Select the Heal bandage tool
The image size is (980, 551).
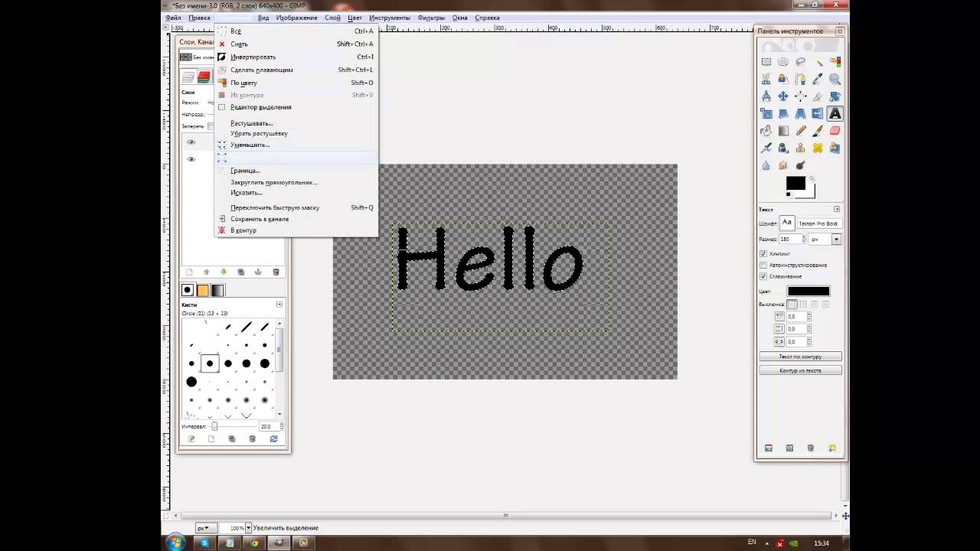tap(818, 148)
